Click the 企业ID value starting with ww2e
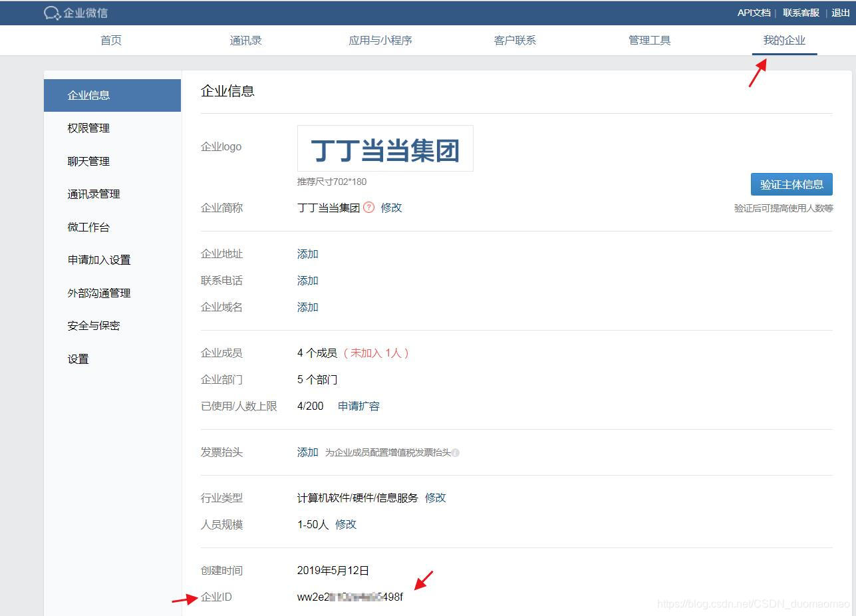856x616 pixels. (350, 597)
